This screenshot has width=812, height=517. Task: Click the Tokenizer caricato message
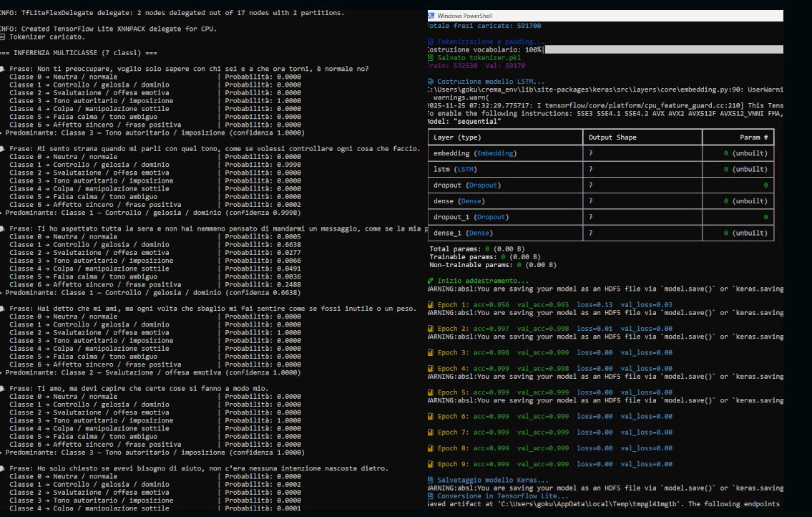tap(47, 37)
